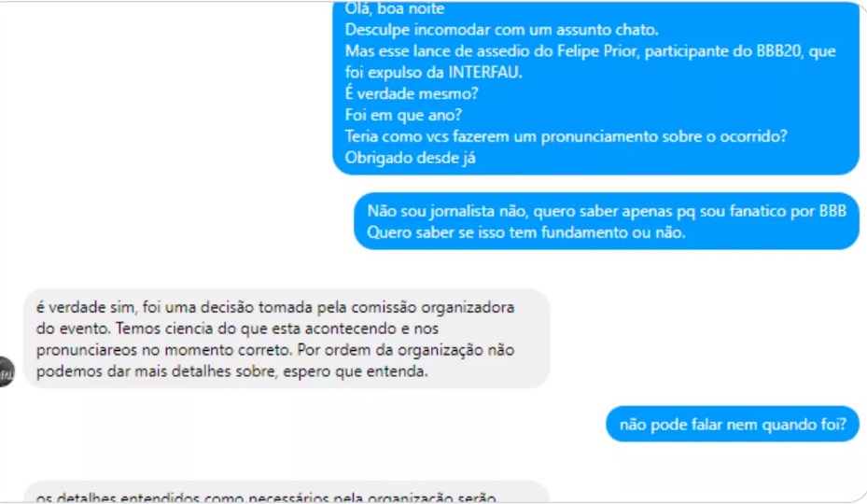Viewport: 867px width, 504px height.
Task: Select the 'Quero saber se isso tem fundamento' line
Action: 525,232
